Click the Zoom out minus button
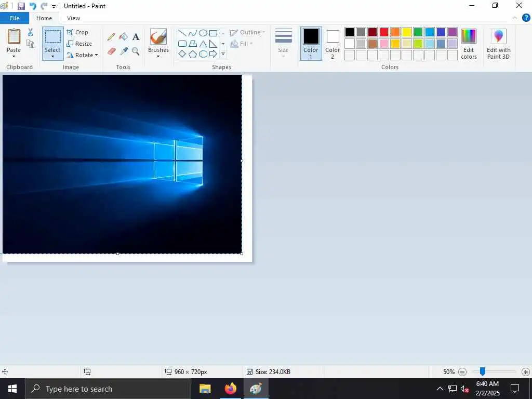Viewport: 532px width, 399px height. tap(462, 372)
